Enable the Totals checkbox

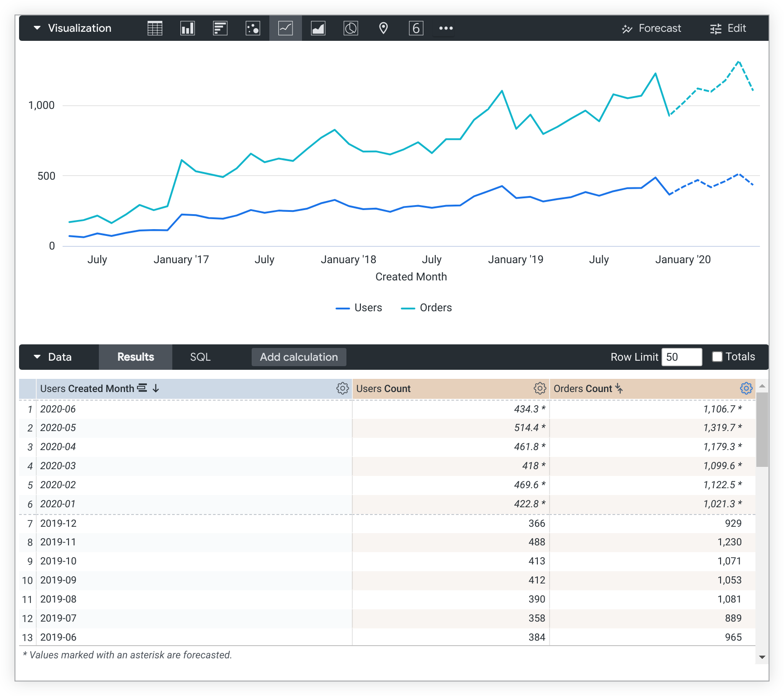point(717,357)
